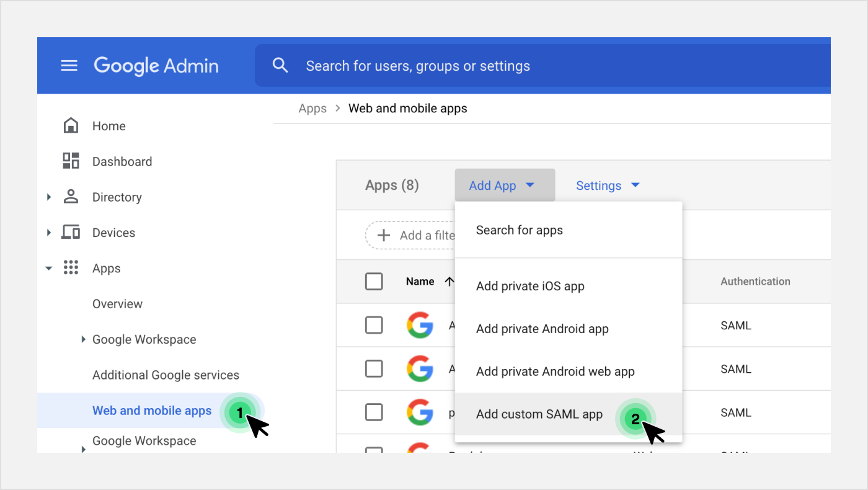Click the Dashboard icon in sidebar
This screenshot has width=868, height=490.
(x=71, y=161)
